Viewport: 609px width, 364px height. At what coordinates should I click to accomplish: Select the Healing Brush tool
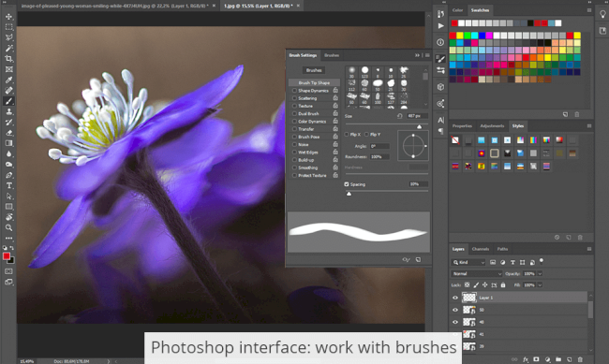point(8,91)
